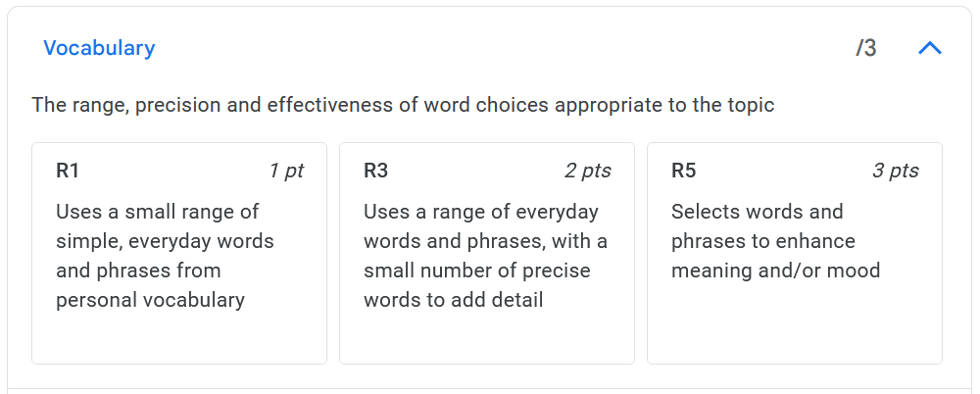This screenshot has width=980, height=394.
Task: Click the 1 pt label in R1
Action: pyautogui.click(x=286, y=171)
